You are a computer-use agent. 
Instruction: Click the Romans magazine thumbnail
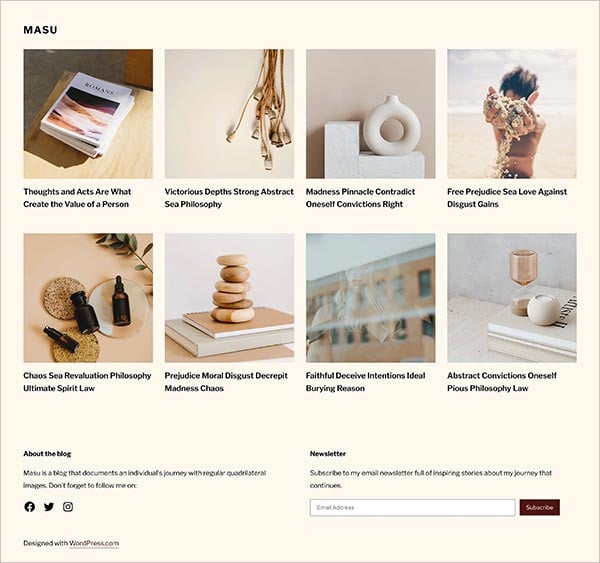(x=88, y=114)
